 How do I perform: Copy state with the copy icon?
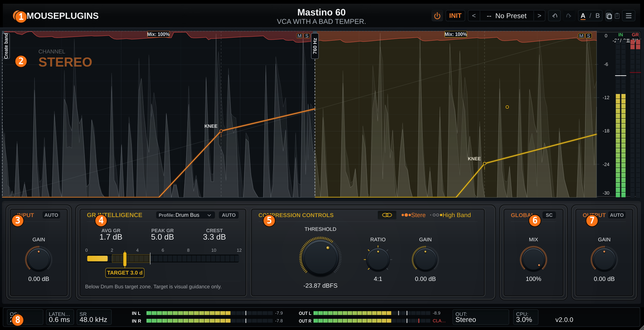pos(609,16)
